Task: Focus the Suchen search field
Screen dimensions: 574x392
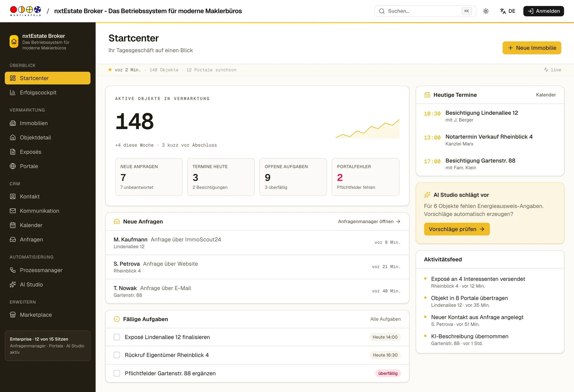Action: (x=425, y=11)
